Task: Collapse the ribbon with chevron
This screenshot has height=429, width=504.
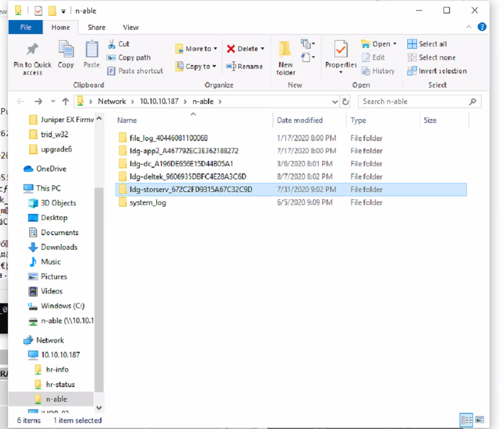Action: coord(469,27)
